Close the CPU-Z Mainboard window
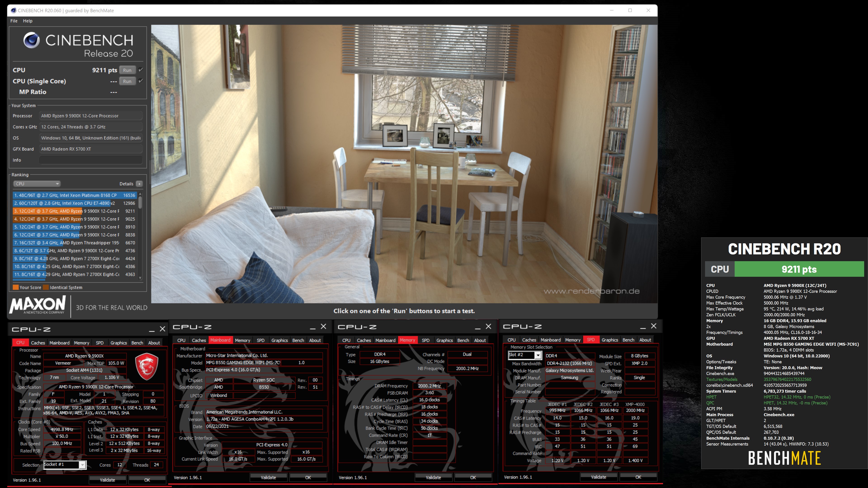 tap(323, 326)
